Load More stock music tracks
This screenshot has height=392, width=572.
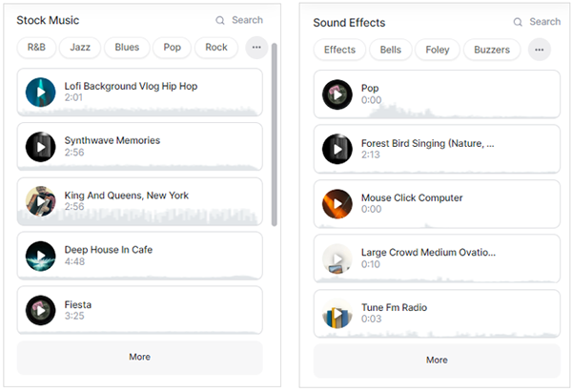point(140,357)
